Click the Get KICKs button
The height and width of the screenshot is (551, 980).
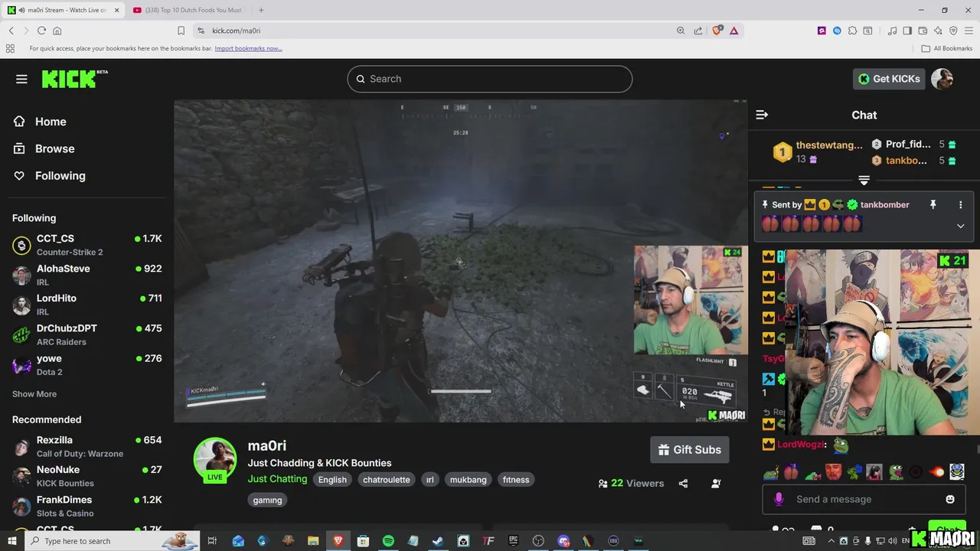pyautogui.click(x=888, y=79)
